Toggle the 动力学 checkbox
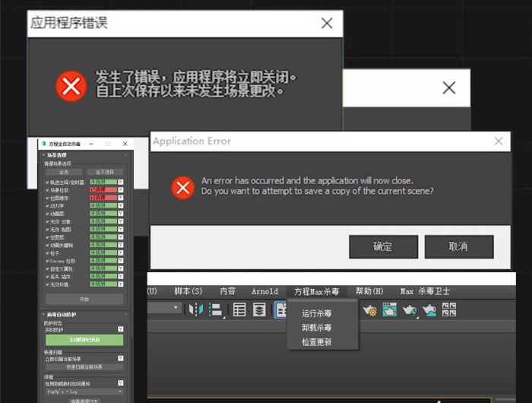The height and width of the screenshot is (403, 532). [x=47, y=206]
